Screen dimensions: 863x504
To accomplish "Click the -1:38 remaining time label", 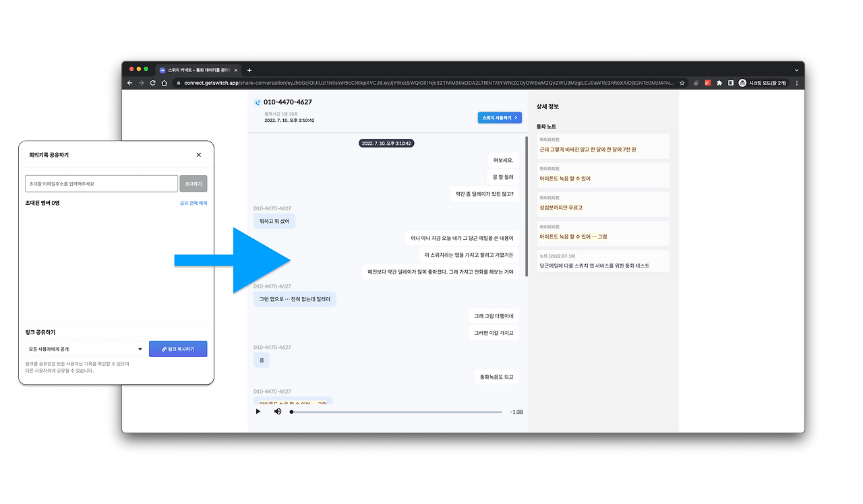I will point(516,412).
